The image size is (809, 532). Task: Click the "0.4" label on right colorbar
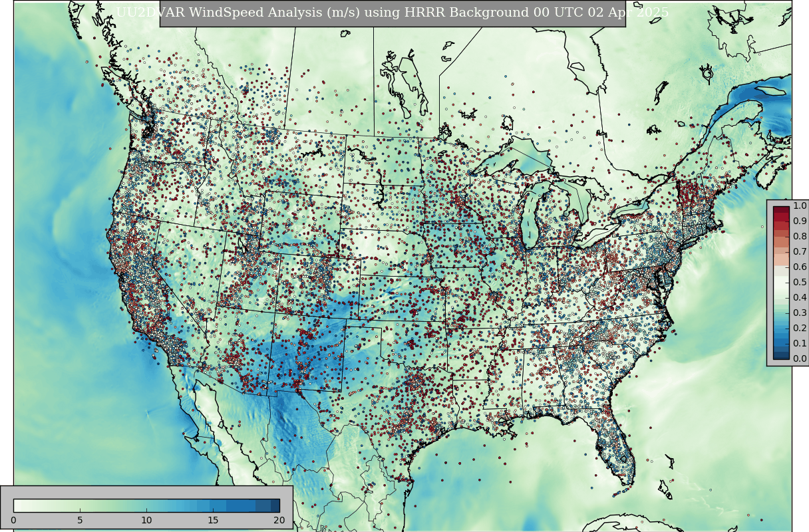(x=800, y=298)
